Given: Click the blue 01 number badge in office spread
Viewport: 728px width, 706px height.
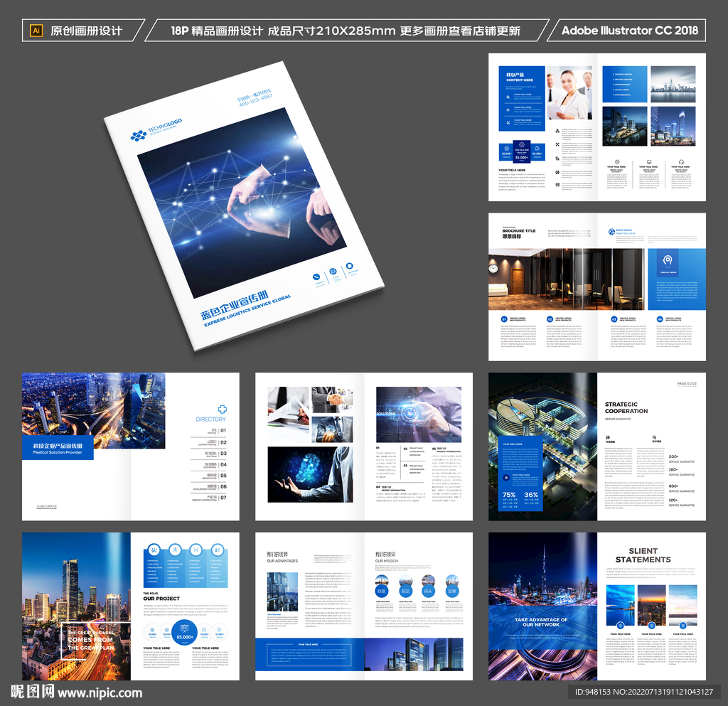Looking at the screenshot, I should (x=504, y=319).
